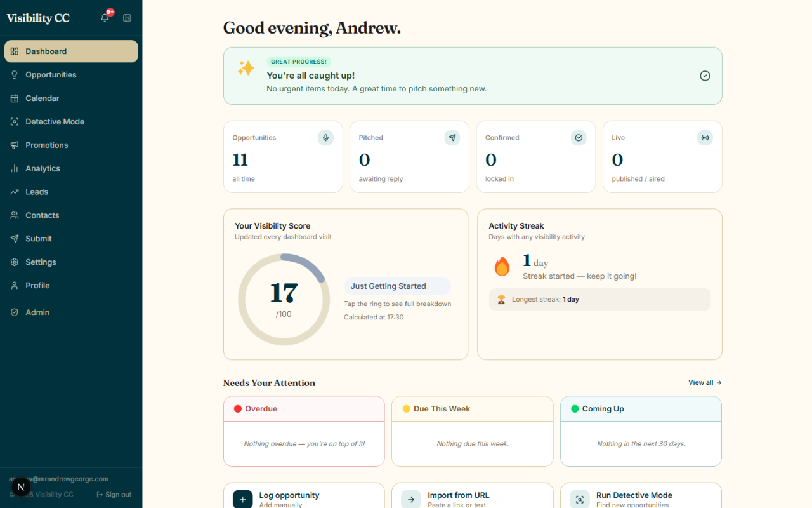
Task: Go to Leads in sidebar
Action: pos(71,192)
